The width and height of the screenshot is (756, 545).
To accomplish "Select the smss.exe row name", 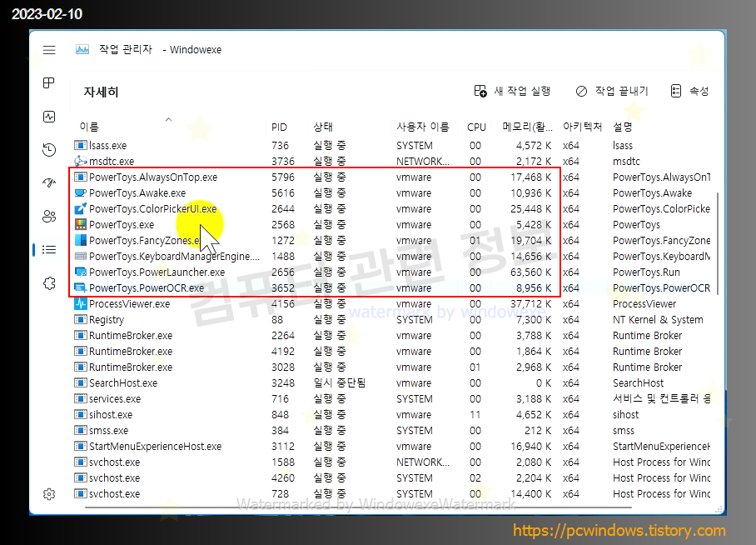I will tap(109, 431).
